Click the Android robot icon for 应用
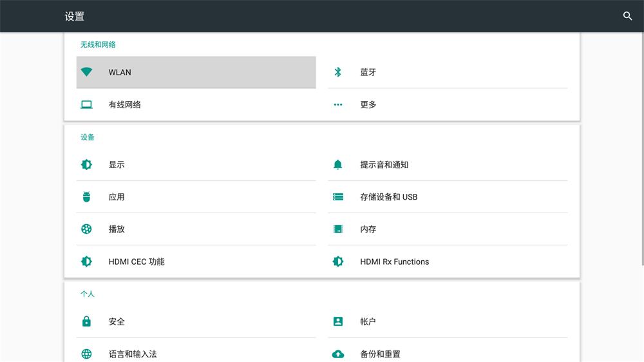Screen dimensions: 644x362 86,197
